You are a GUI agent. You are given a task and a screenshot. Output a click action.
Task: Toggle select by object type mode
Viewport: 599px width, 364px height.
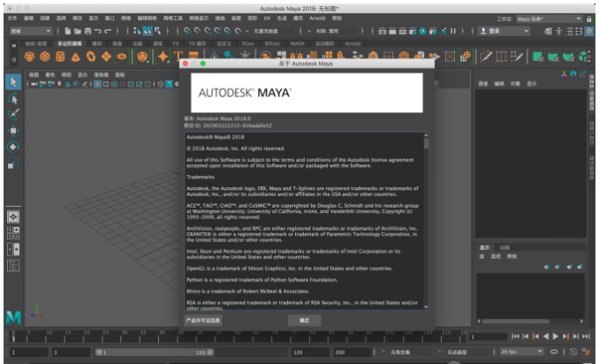[x=147, y=31]
